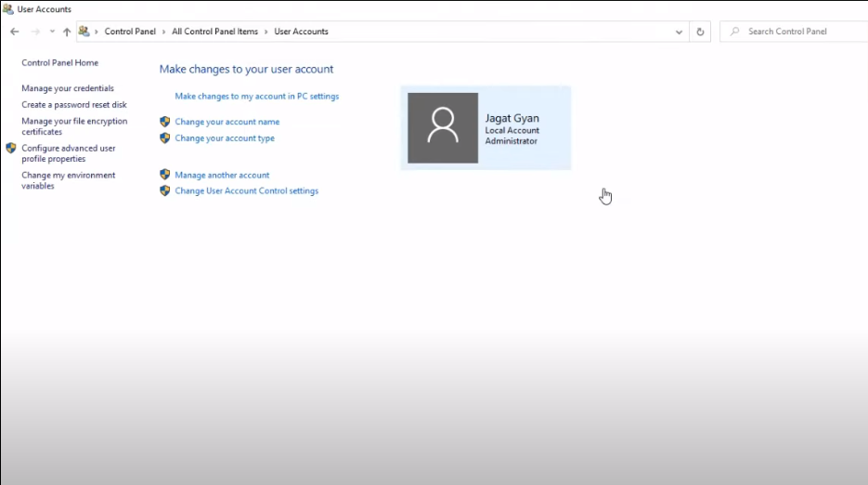Open address bar history dropdown
The width and height of the screenshot is (868, 485).
[x=679, y=32]
